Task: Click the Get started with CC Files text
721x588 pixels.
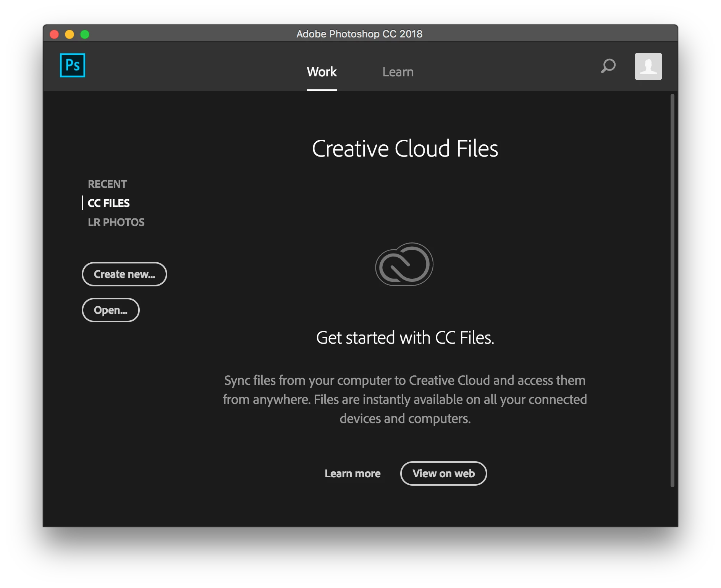Action: (x=405, y=338)
